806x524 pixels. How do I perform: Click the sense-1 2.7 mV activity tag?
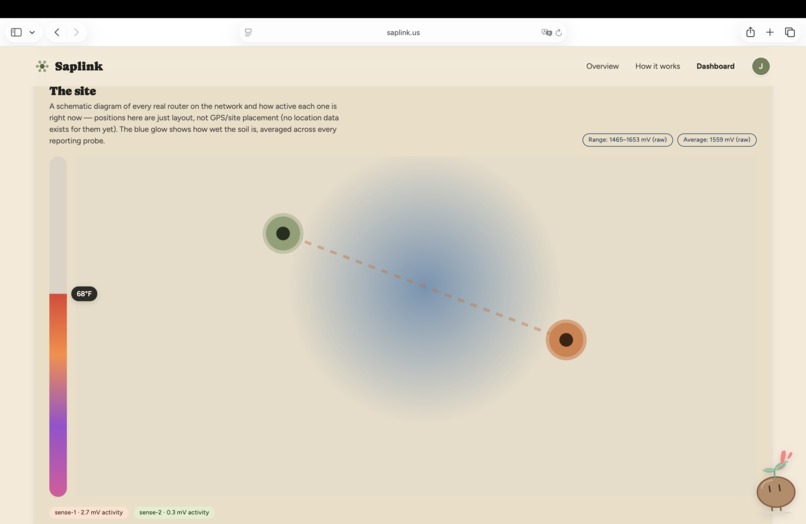[89, 513]
